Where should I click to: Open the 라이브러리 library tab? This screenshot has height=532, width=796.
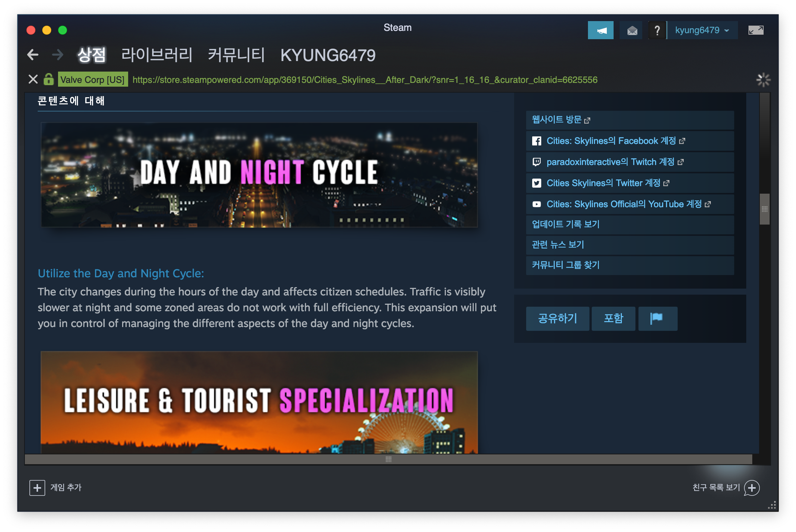[157, 55]
